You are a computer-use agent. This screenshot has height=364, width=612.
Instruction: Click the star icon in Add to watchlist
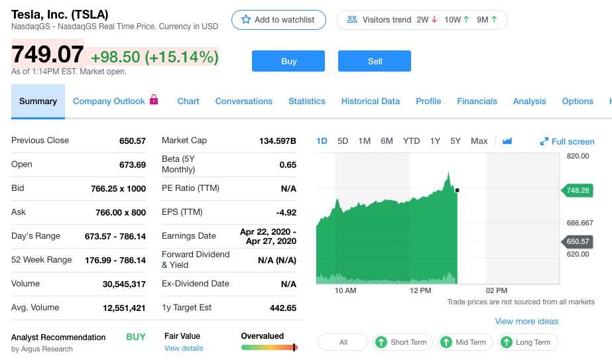(x=245, y=19)
